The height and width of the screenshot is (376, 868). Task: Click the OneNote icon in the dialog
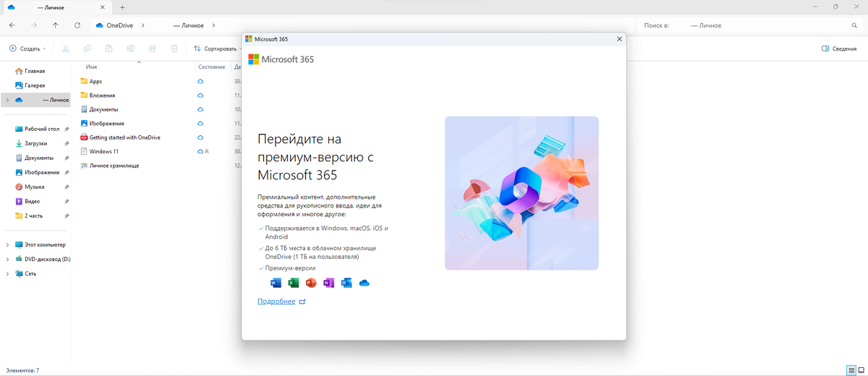[328, 283]
